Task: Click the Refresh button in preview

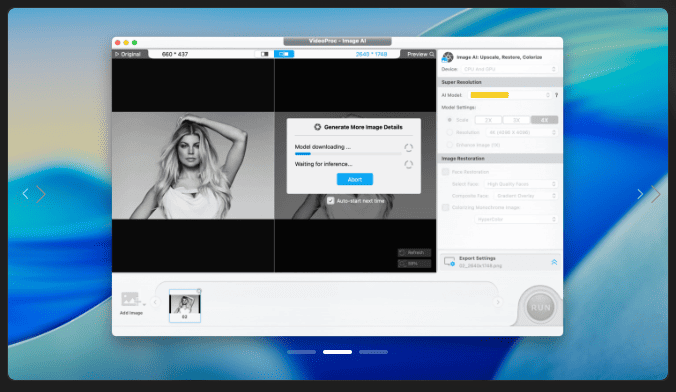Action: [414, 253]
